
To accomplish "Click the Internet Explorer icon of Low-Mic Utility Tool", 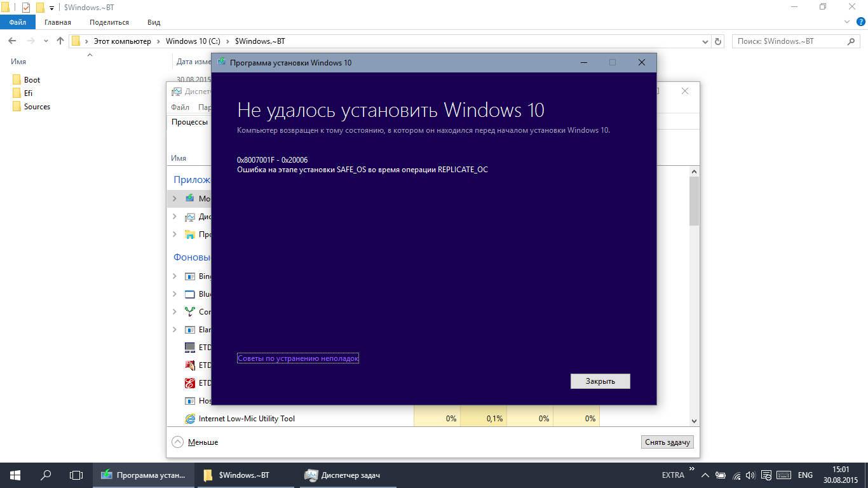I will point(189,419).
